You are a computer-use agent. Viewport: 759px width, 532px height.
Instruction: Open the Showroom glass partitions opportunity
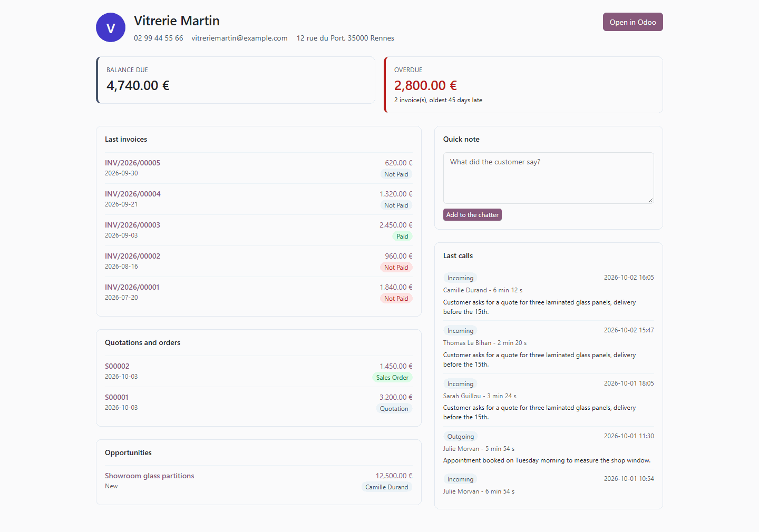pos(149,476)
